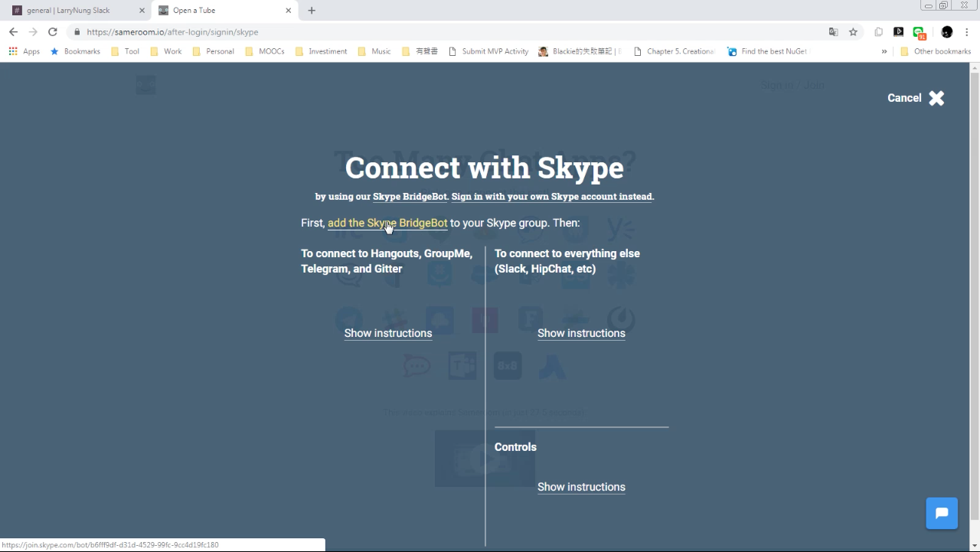Click the Cancel text
The image size is (980, 552).
click(904, 98)
